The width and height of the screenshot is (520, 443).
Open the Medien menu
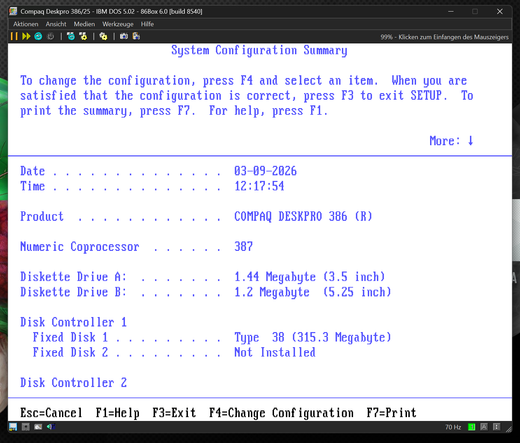coord(84,24)
